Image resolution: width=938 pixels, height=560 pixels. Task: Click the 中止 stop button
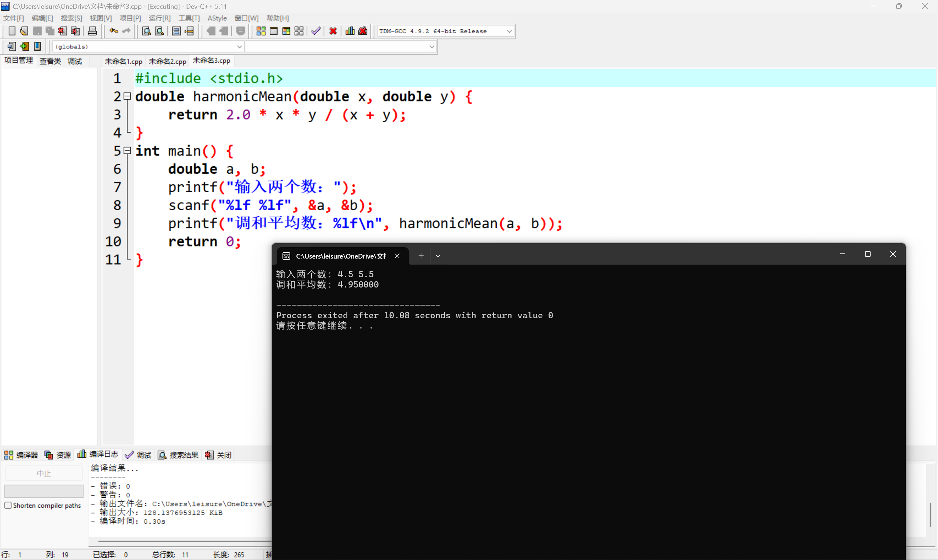click(44, 472)
